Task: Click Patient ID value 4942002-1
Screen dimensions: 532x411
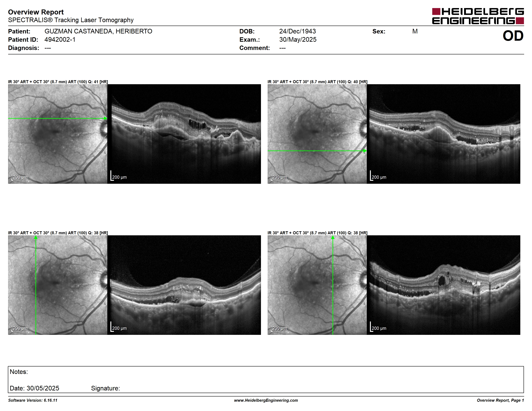Action: coord(60,39)
